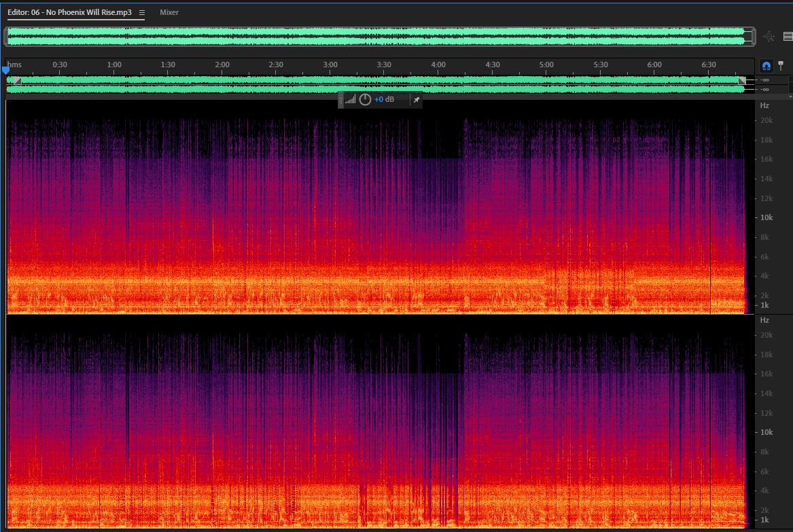Click the HUD volume bars icon
The image size is (793, 532).
[x=350, y=100]
